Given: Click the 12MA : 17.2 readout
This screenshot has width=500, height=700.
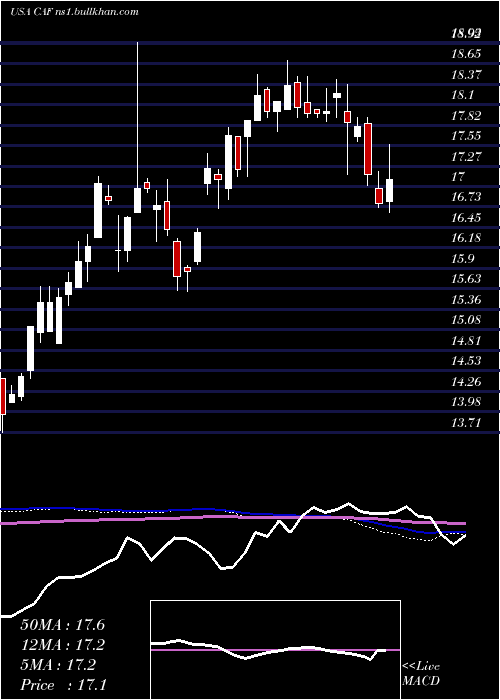Looking at the screenshot, I should pos(62,645).
